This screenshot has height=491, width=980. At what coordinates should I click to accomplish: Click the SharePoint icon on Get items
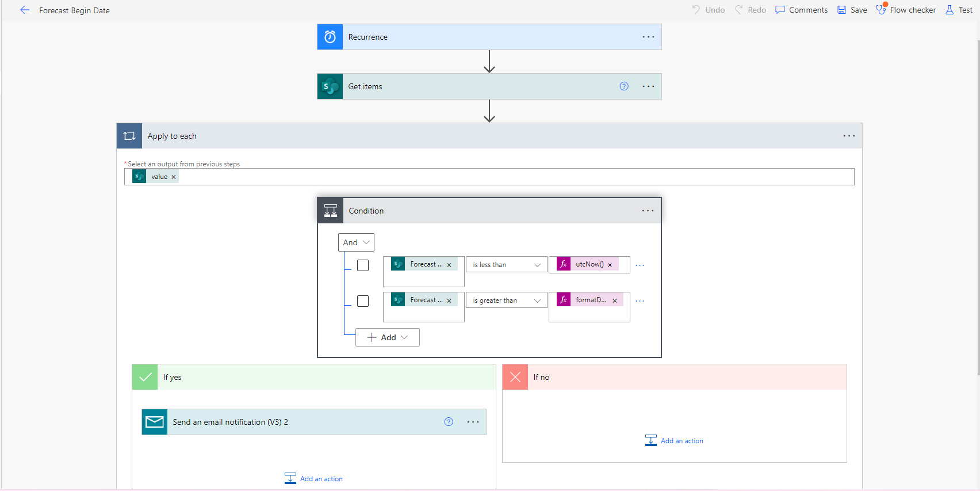tap(330, 86)
